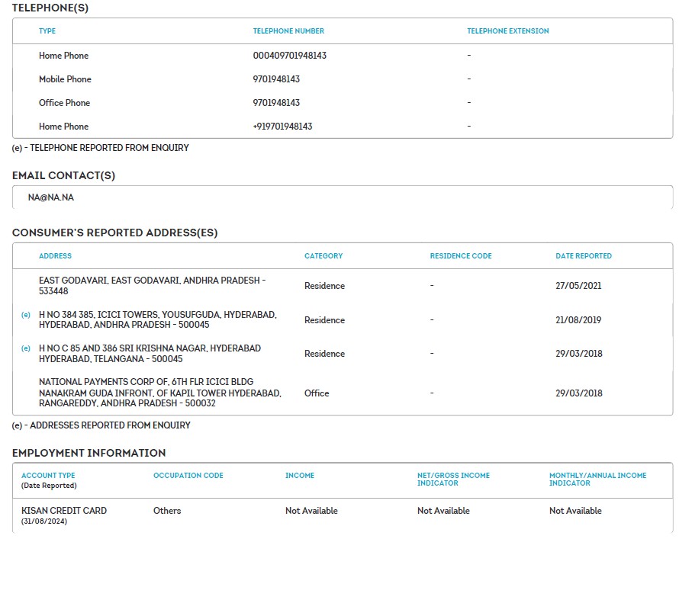692x616 pixels.
Task: Click the date 21/08/2019
Action: (x=578, y=320)
